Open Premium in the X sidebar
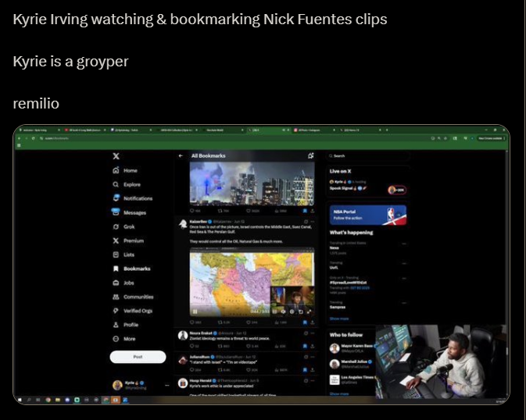The image size is (526, 420). click(128, 240)
